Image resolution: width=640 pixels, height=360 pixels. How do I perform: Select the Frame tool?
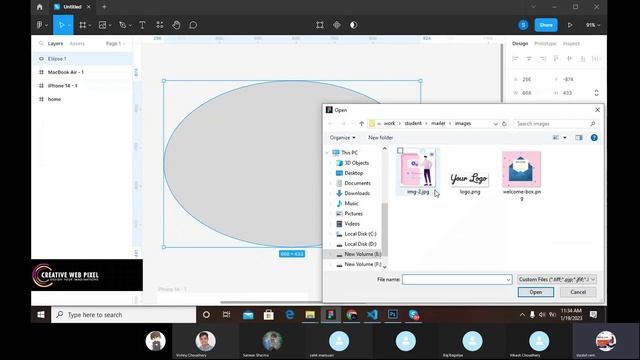(x=83, y=25)
